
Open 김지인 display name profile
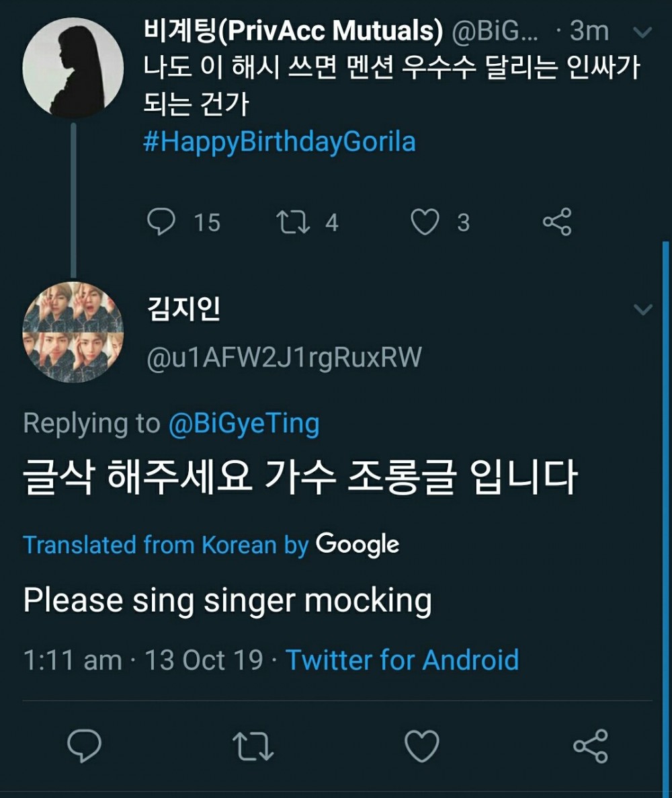coord(183,310)
